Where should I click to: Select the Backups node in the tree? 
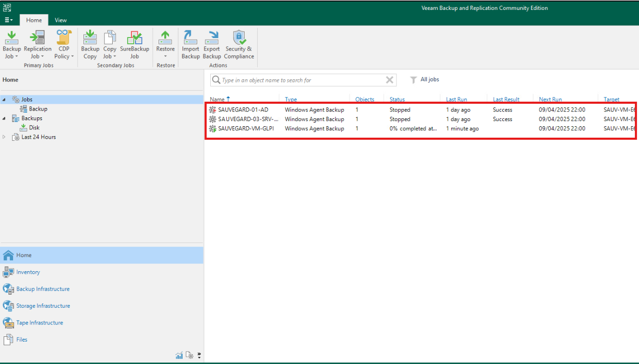(32, 118)
